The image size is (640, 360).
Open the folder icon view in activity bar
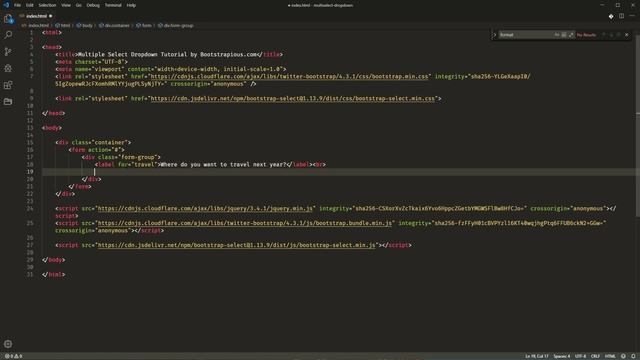click(8, 101)
